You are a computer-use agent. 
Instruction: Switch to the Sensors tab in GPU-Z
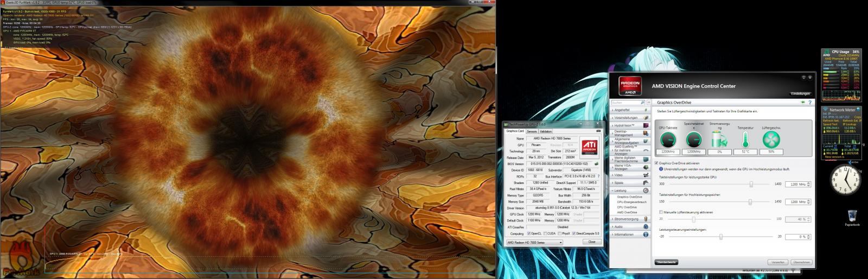point(532,131)
